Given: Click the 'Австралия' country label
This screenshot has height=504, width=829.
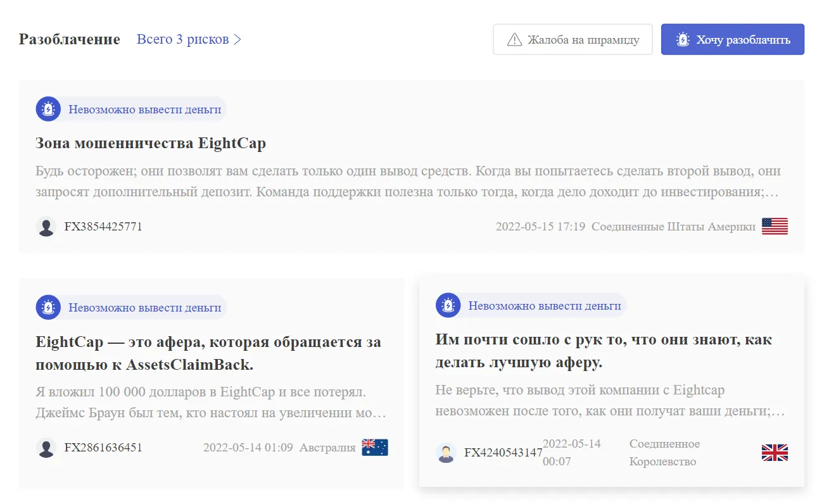Looking at the screenshot, I should click(x=327, y=448).
